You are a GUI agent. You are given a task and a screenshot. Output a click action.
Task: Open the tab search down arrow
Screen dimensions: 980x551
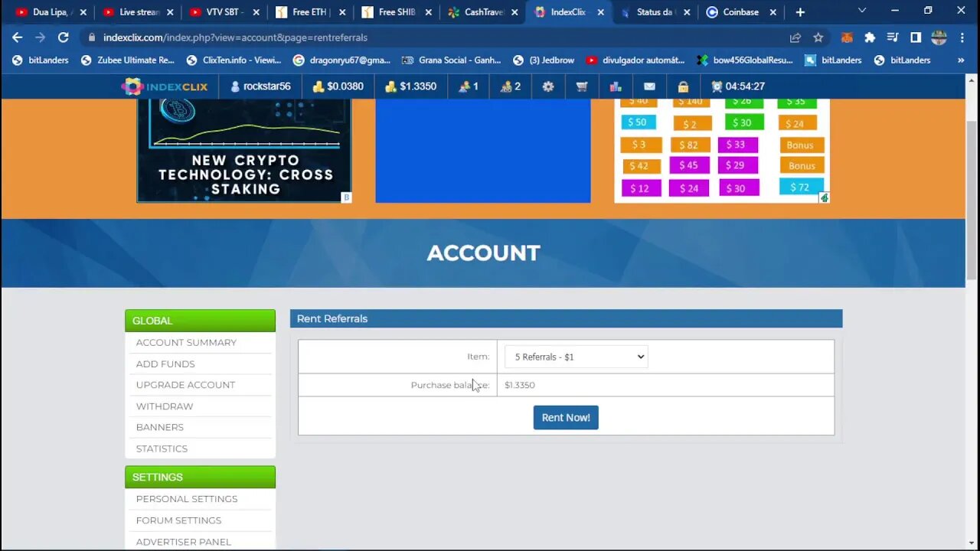862,11
